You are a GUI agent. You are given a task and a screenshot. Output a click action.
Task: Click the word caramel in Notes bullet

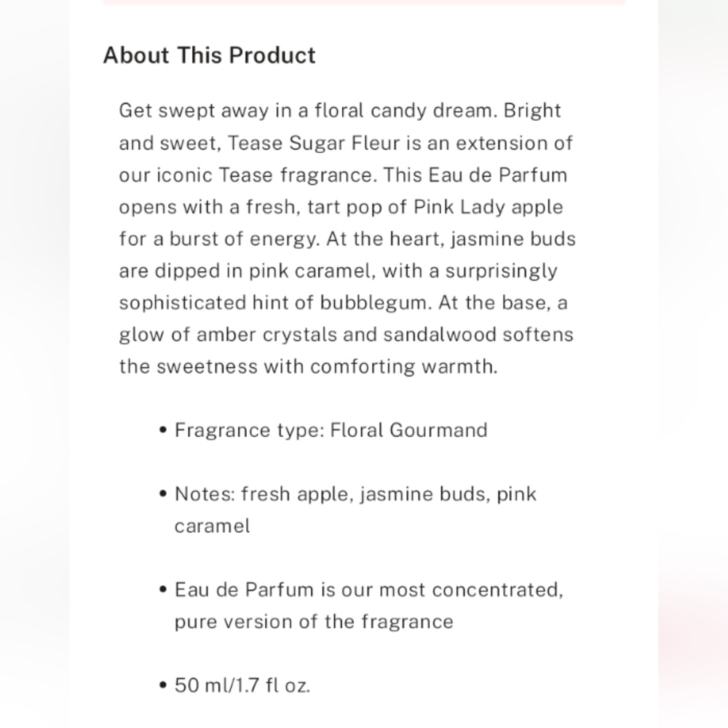coord(212,526)
